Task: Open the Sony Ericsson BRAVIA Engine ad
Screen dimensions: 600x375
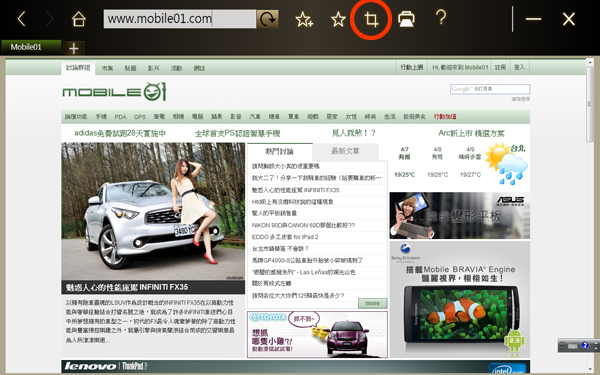Action: [x=460, y=299]
